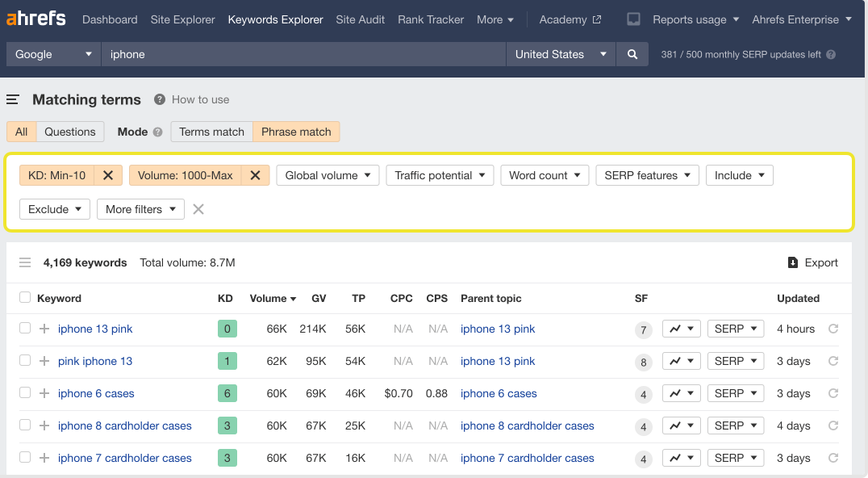Open the Google search engine dropdown
Screen dimensions: 868x478
point(53,54)
